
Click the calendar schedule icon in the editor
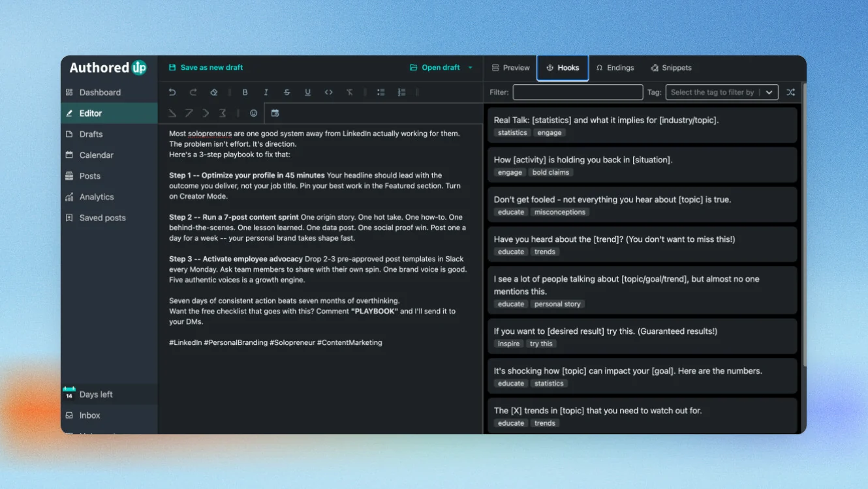[x=275, y=113]
